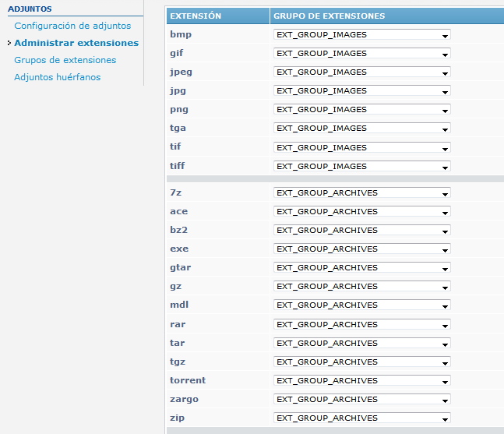Click the Grupo de extensiones column header
This screenshot has height=434, width=504.
[329, 16]
